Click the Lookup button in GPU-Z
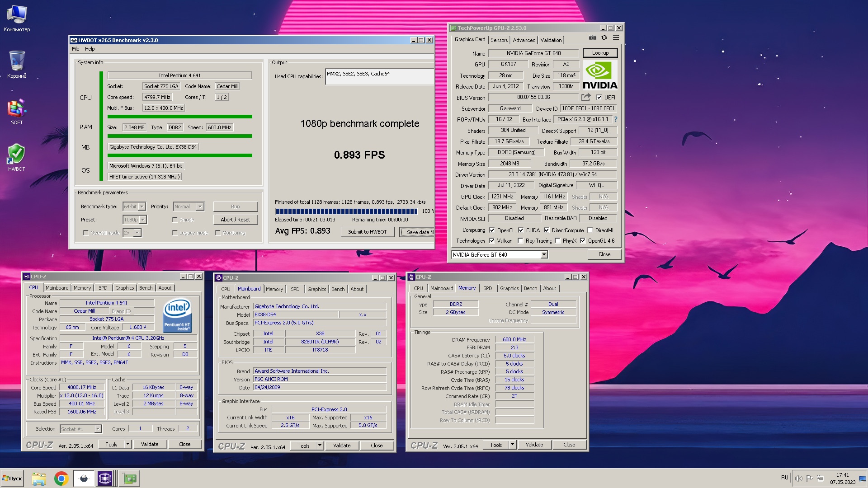This screenshot has height=488, width=868. click(x=600, y=53)
